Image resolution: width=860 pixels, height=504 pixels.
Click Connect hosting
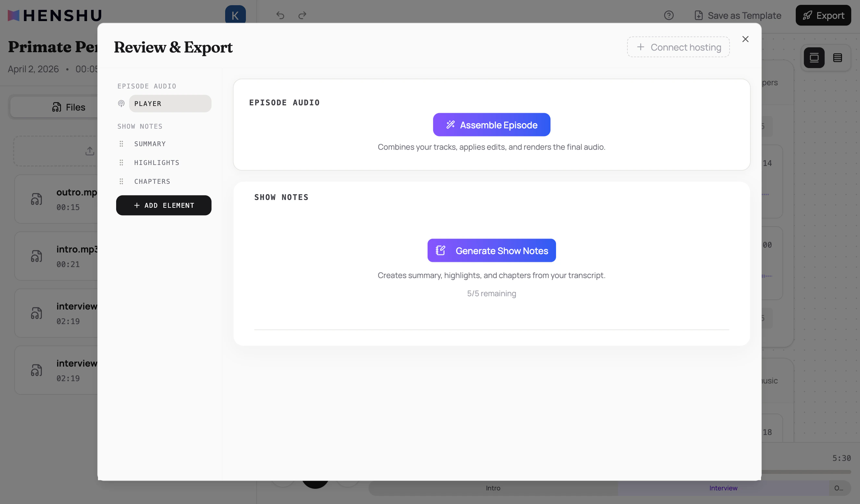coord(678,47)
